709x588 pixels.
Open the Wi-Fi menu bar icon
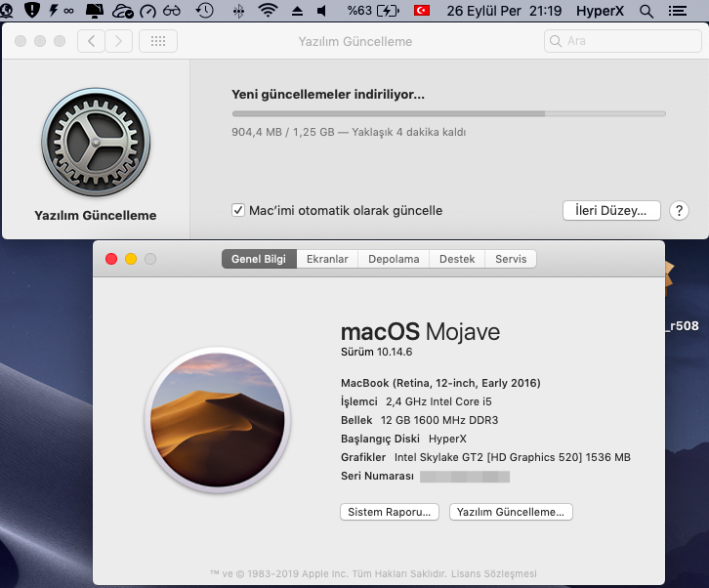point(267,12)
